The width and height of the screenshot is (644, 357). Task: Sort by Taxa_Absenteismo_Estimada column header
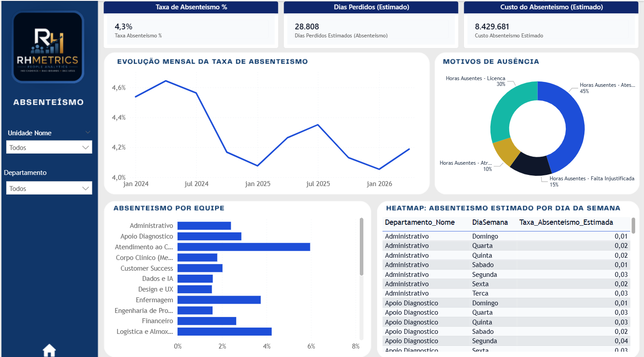coord(566,222)
